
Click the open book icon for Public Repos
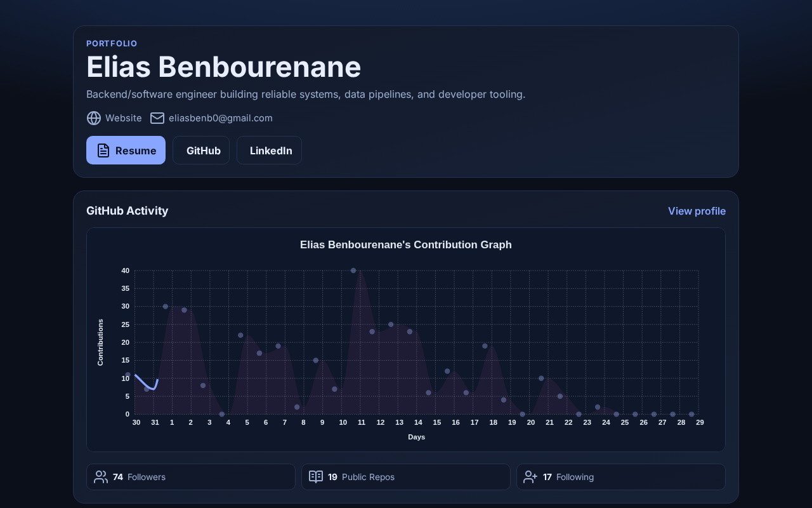316,477
